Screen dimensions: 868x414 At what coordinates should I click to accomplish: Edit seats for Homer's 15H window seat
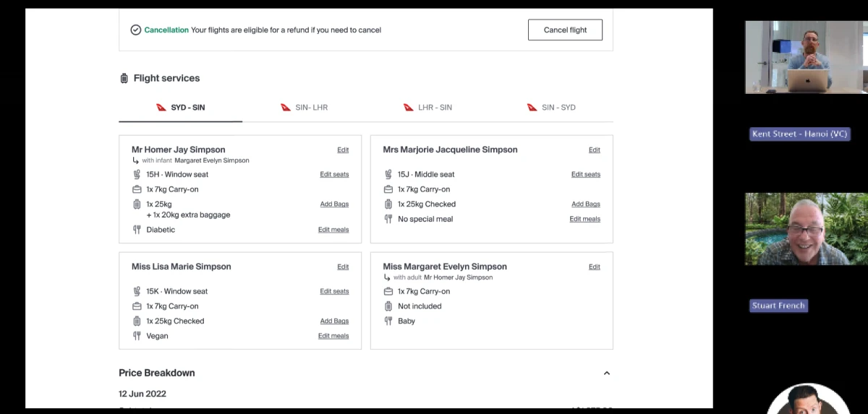coord(334,174)
